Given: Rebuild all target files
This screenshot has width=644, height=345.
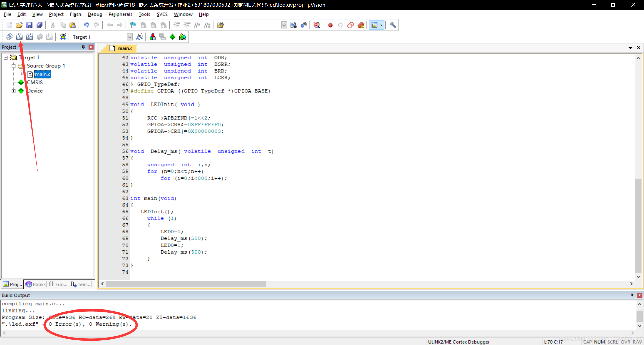Looking at the screenshot, I should (30, 37).
